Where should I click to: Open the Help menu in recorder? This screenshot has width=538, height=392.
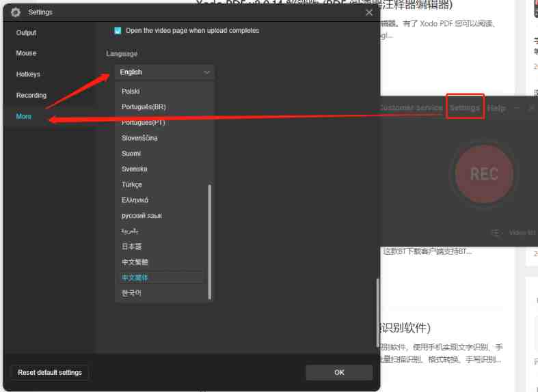click(496, 108)
